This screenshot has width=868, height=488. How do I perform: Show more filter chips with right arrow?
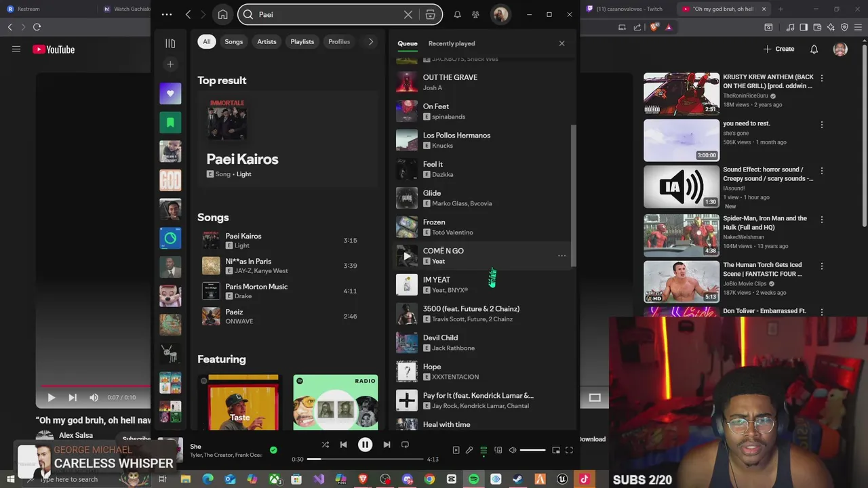coord(370,42)
